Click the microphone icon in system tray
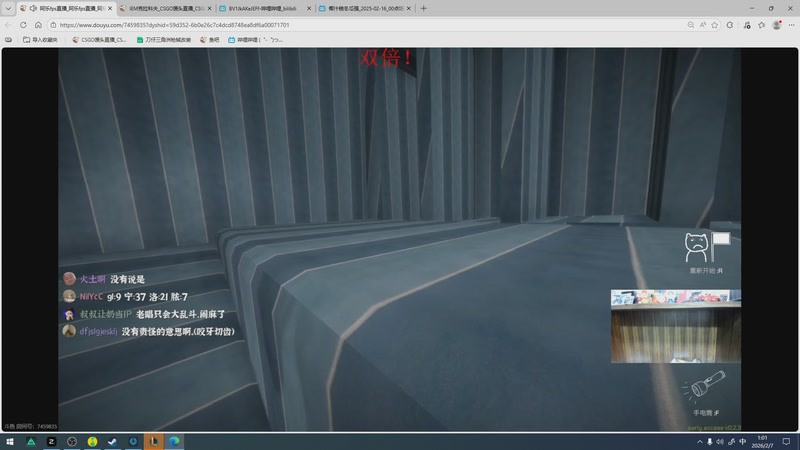The height and width of the screenshot is (450, 800). pyautogui.click(x=710, y=442)
